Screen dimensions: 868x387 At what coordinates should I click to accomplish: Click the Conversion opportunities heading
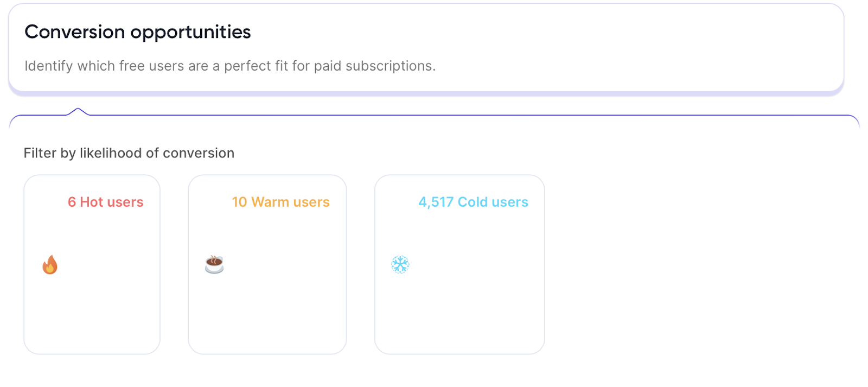pos(138,32)
